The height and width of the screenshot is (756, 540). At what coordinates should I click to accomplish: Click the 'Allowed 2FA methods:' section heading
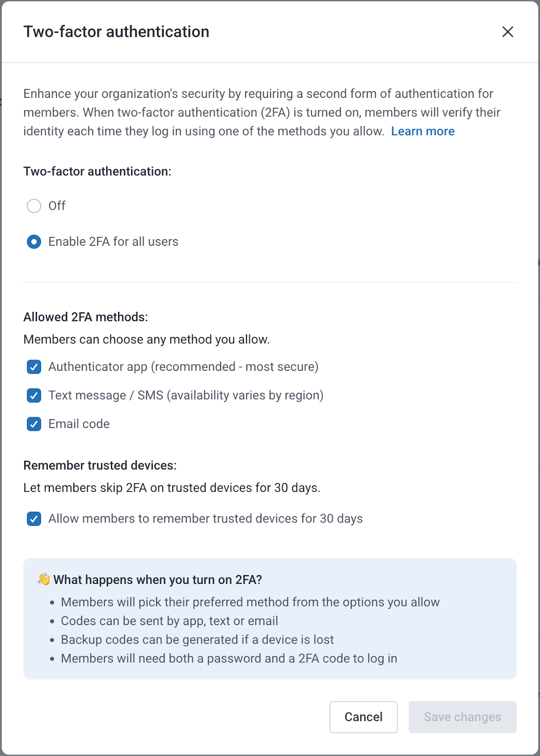(x=86, y=317)
